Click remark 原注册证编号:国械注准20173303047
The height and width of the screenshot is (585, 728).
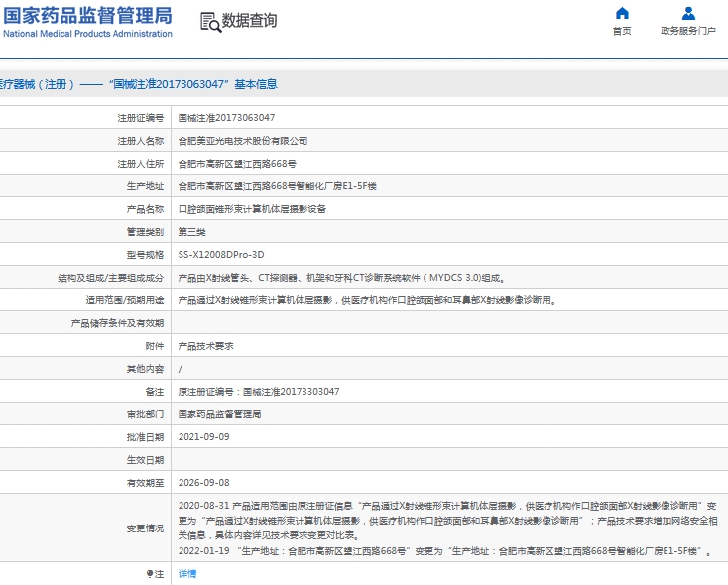(259, 392)
